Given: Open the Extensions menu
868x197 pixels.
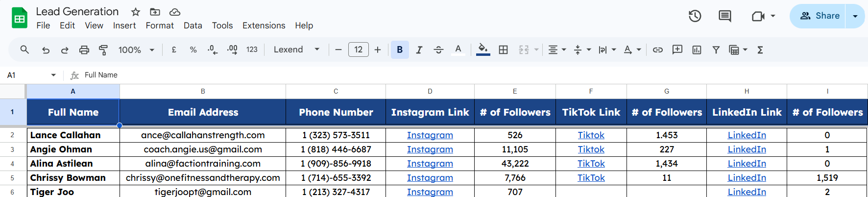Looking at the screenshot, I should 264,25.
